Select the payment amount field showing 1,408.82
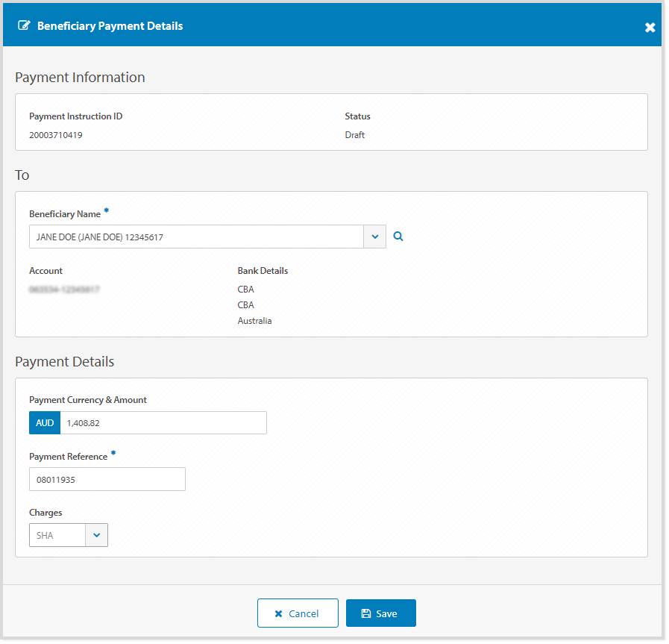 (163, 422)
